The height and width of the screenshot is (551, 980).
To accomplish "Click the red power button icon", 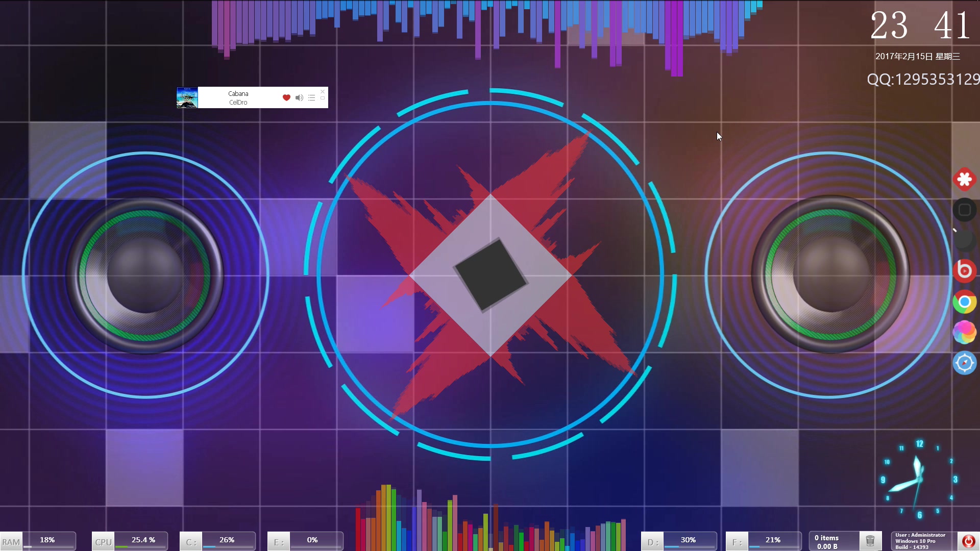I will tap(968, 541).
